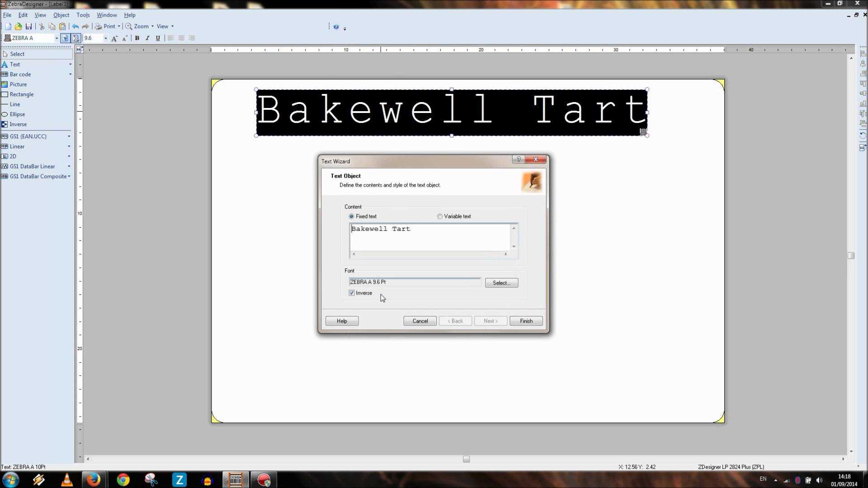The image size is (868, 488).
Task: Click the increase font size icon
Action: [x=114, y=38]
